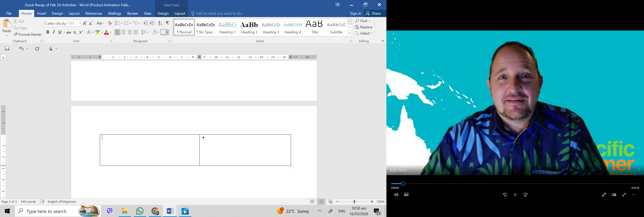This screenshot has width=644, height=217.
Task: Cast video to another device
Action: [x=614, y=195]
